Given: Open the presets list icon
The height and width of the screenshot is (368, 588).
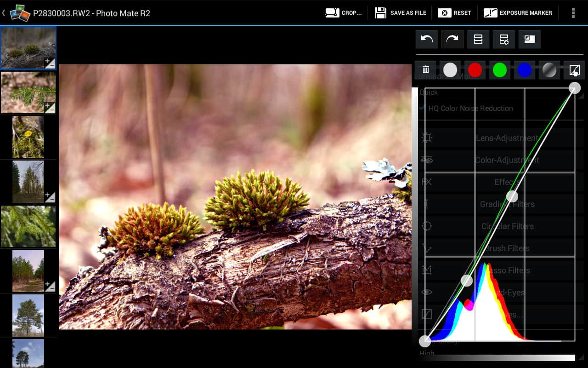Looking at the screenshot, I should click(478, 40).
